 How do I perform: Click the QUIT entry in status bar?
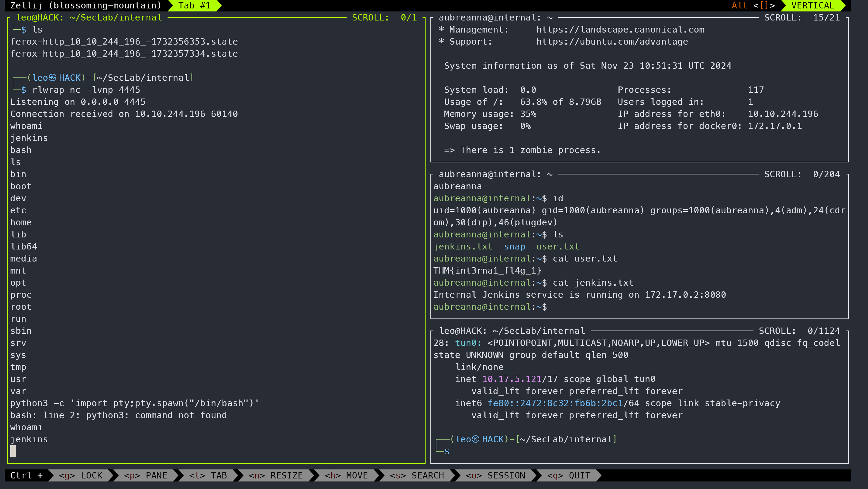(568, 475)
